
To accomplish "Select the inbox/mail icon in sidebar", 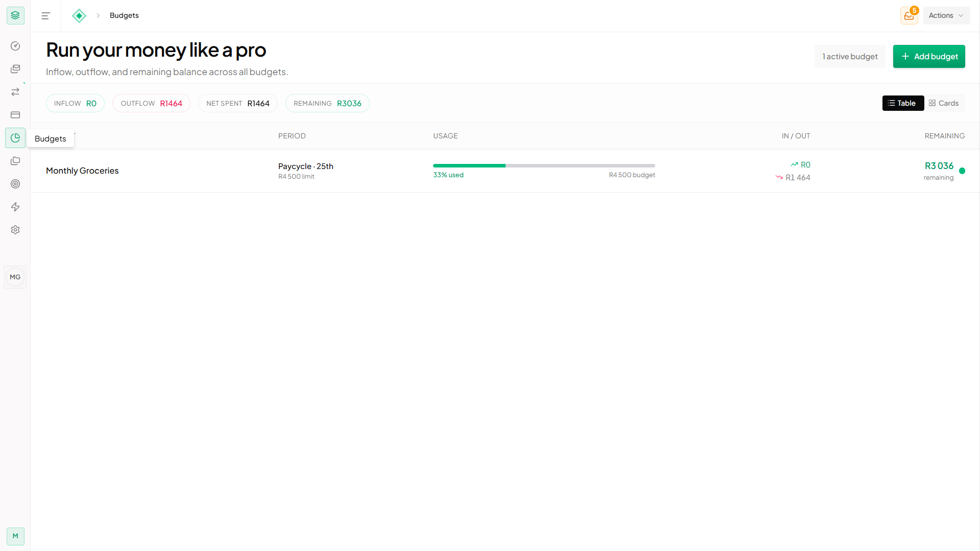I will coord(15,69).
